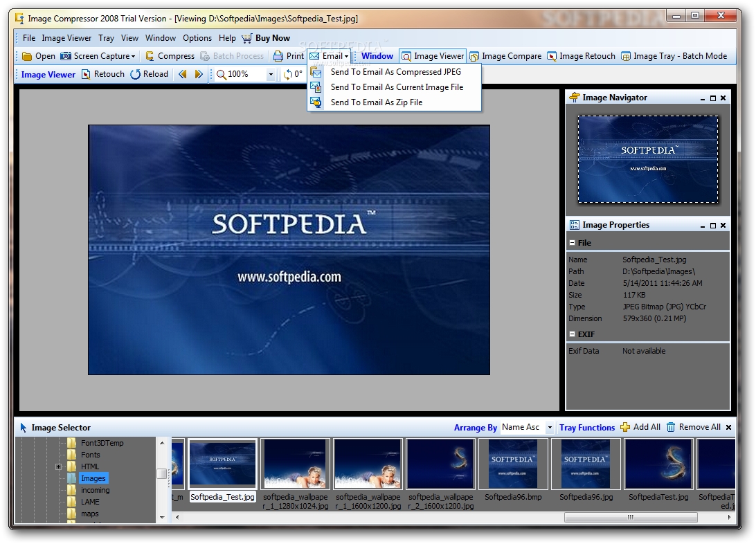Close the Image Navigator panel

pos(723,98)
